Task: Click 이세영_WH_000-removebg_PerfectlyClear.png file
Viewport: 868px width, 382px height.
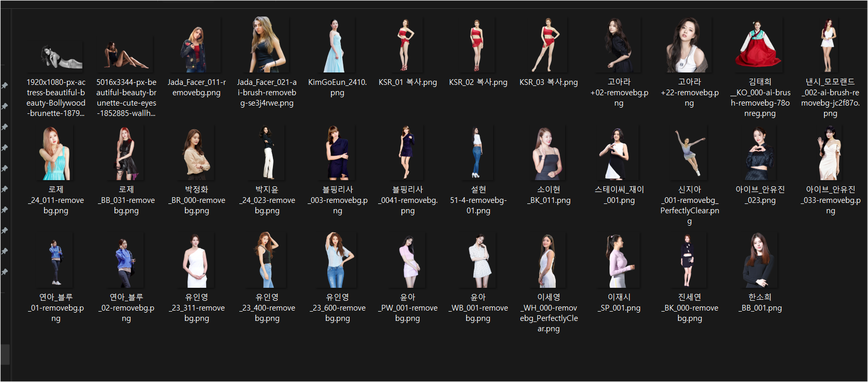Action: tap(548, 261)
